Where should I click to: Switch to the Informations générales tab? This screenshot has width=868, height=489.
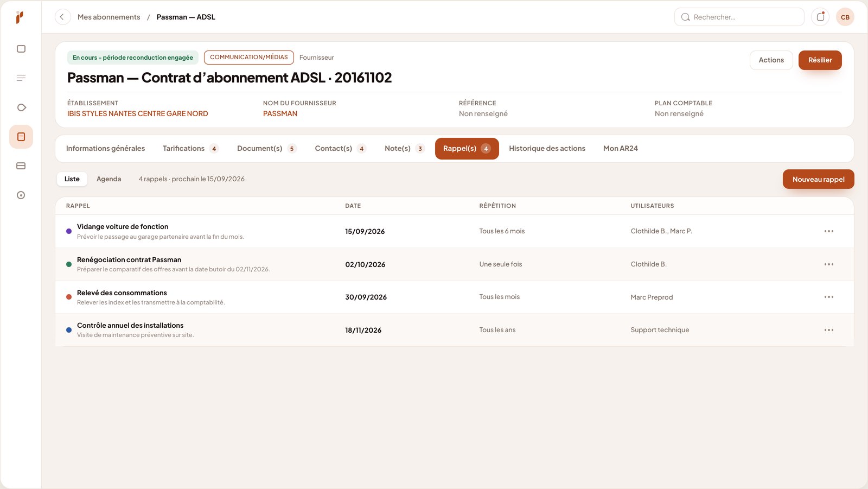click(x=105, y=149)
